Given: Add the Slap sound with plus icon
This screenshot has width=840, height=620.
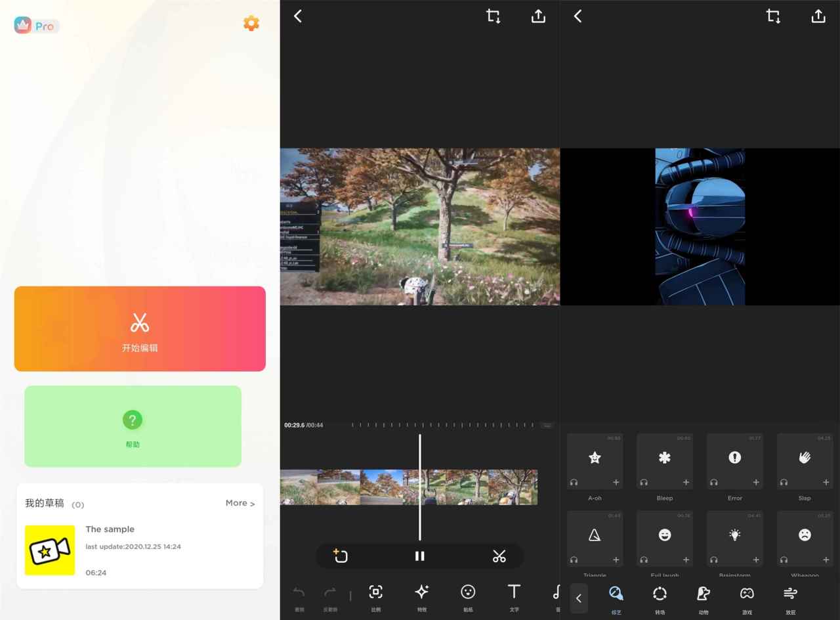Looking at the screenshot, I should click(826, 482).
